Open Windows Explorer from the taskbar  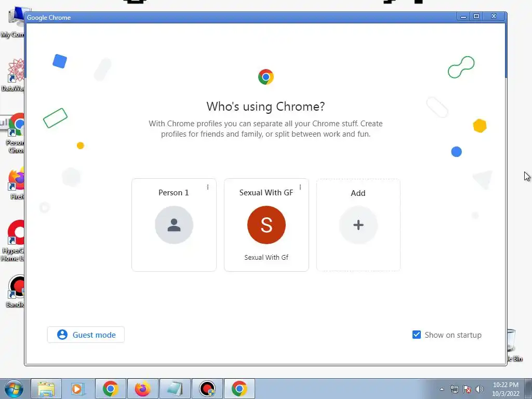pyautogui.click(x=46, y=389)
